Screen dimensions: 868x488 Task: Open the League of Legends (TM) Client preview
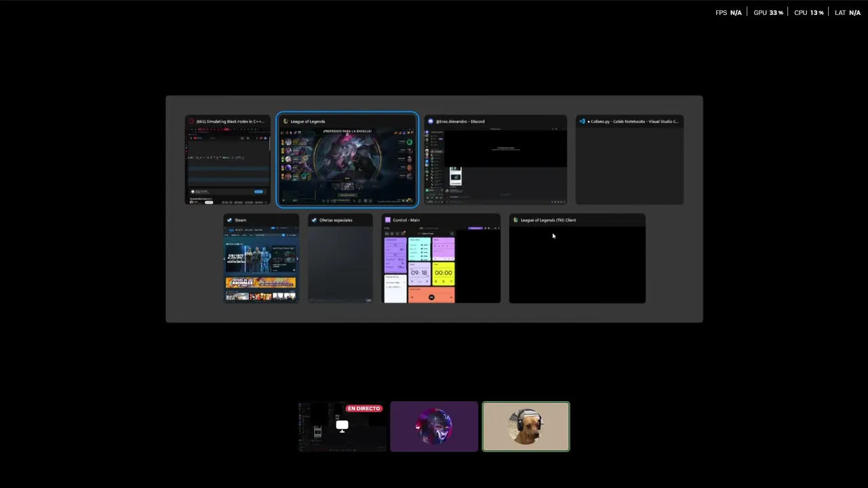click(x=577, y=258)
